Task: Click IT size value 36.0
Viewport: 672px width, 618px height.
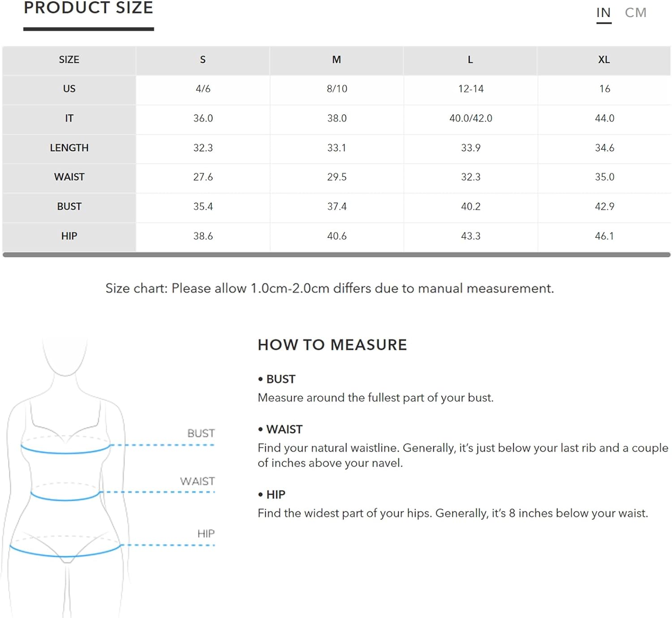Action: 203,118
